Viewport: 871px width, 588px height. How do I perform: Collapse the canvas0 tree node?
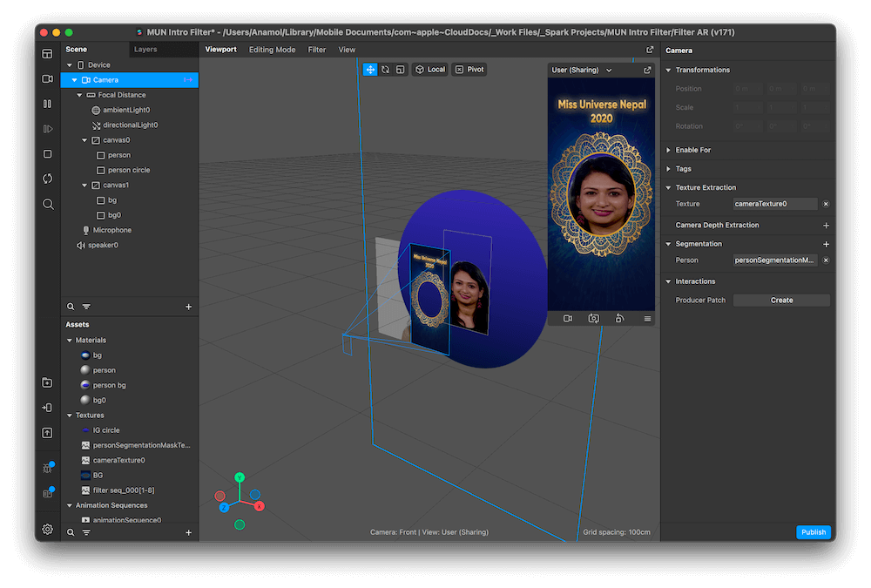84,140
